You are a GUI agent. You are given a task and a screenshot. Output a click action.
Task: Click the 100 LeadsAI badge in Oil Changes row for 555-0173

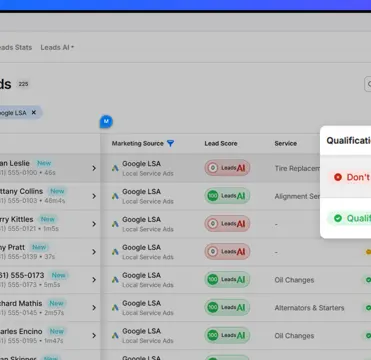click(227, 280)
